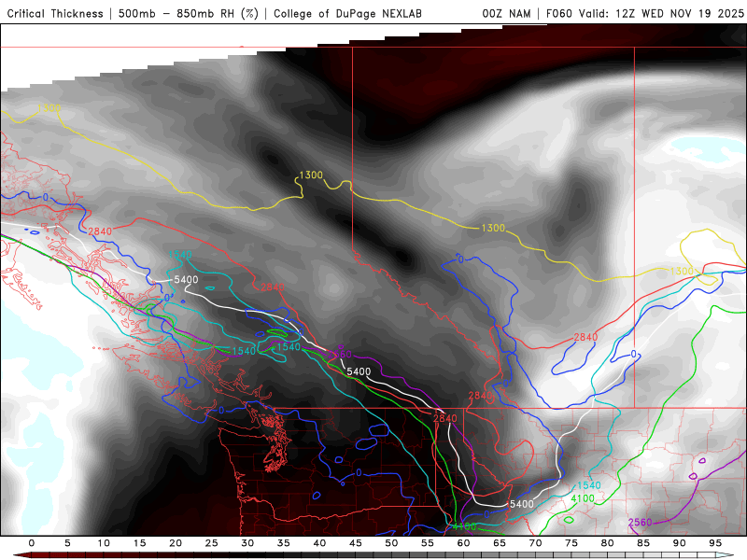Image resolution: width=747 pixels, height=560 pixels.
Task: Click the colorbar tick label '20'
Action: (176, 543)
